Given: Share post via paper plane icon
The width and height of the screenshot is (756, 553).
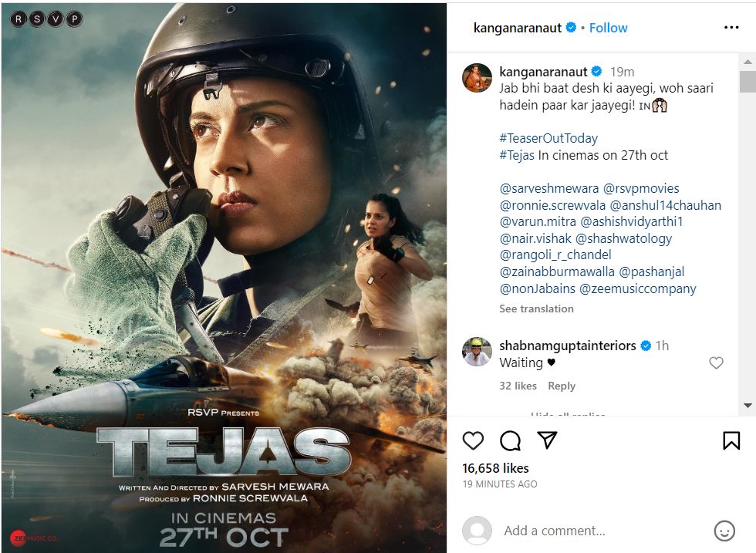Looking at the screenshot, I should pos(547,440).
